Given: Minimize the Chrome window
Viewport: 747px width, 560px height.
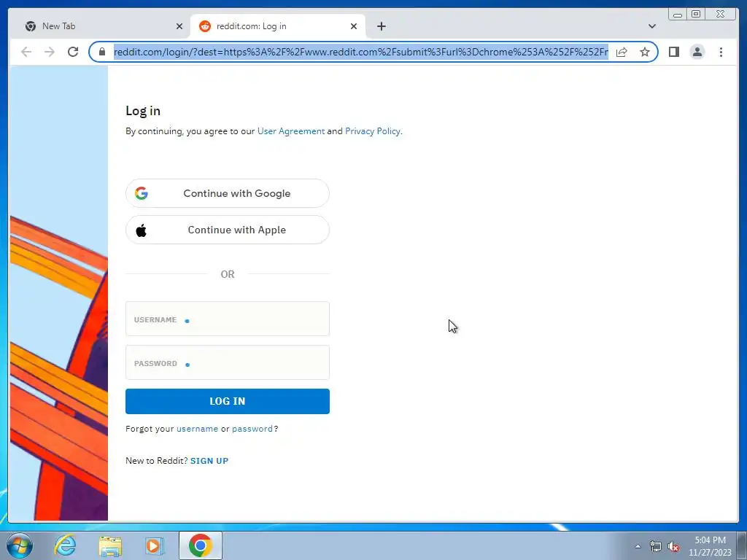Looking at the screenshot, I should click(x=678, y=14).
